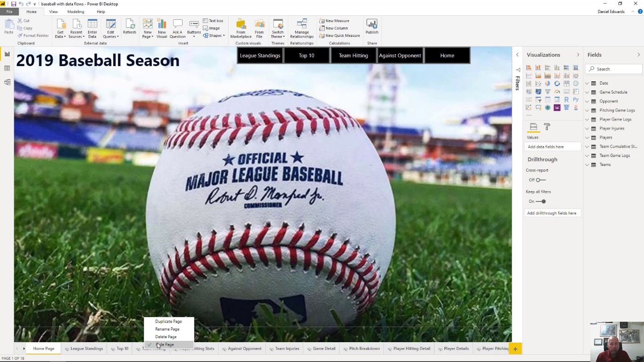
Task: Select the Python visual icon
Action: 576,99
